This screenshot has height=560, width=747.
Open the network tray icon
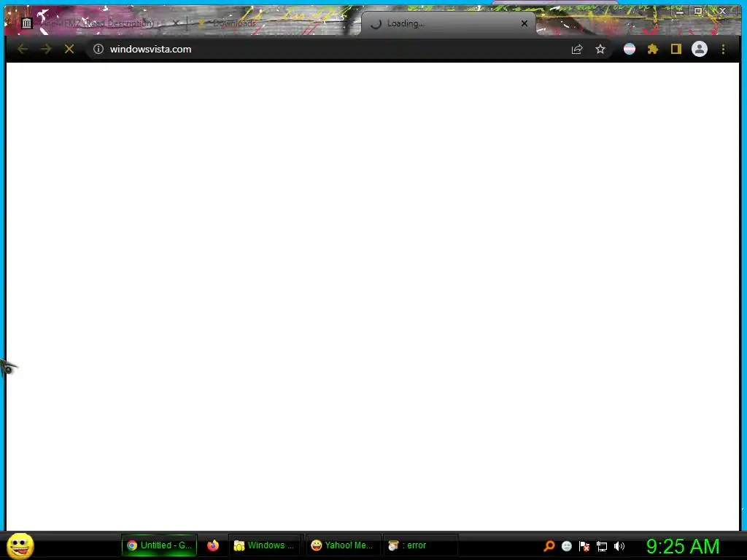pos(602,547)
